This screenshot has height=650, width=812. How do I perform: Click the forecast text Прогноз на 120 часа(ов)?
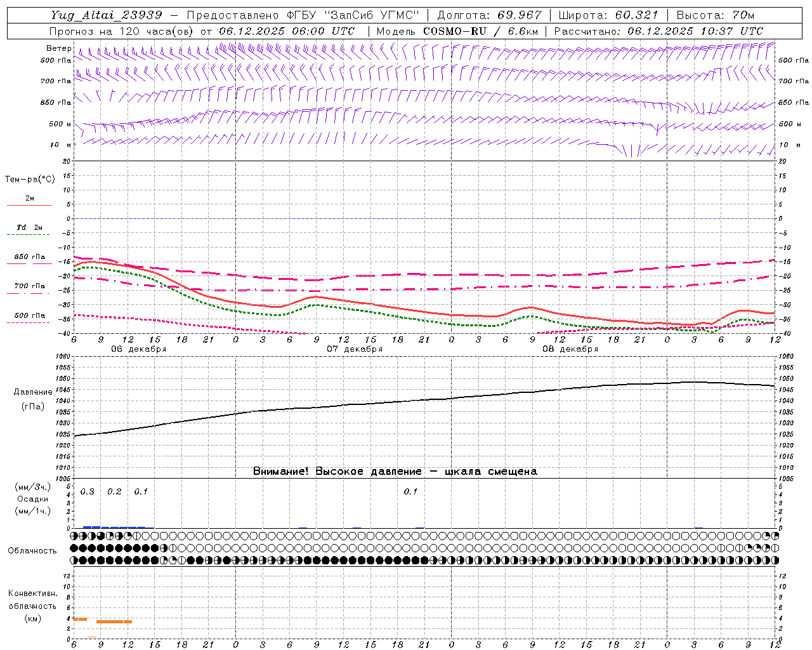[x=122, y=30]
